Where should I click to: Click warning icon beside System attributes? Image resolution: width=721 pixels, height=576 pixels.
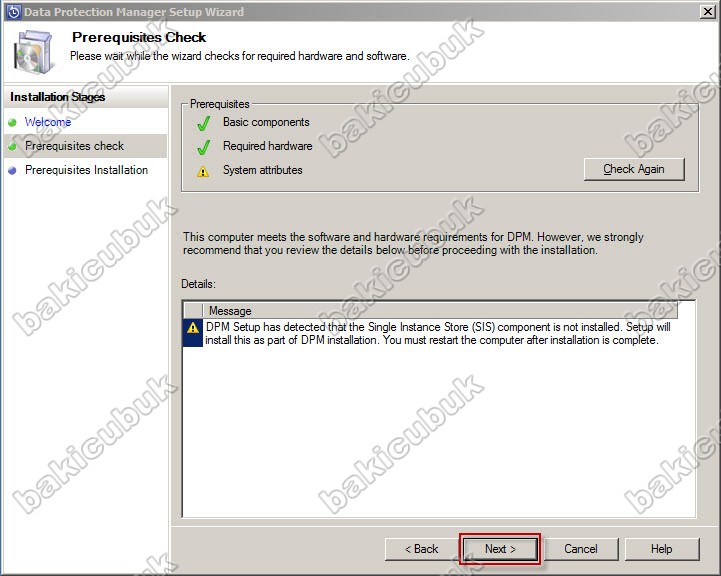[x=203, y=171]
